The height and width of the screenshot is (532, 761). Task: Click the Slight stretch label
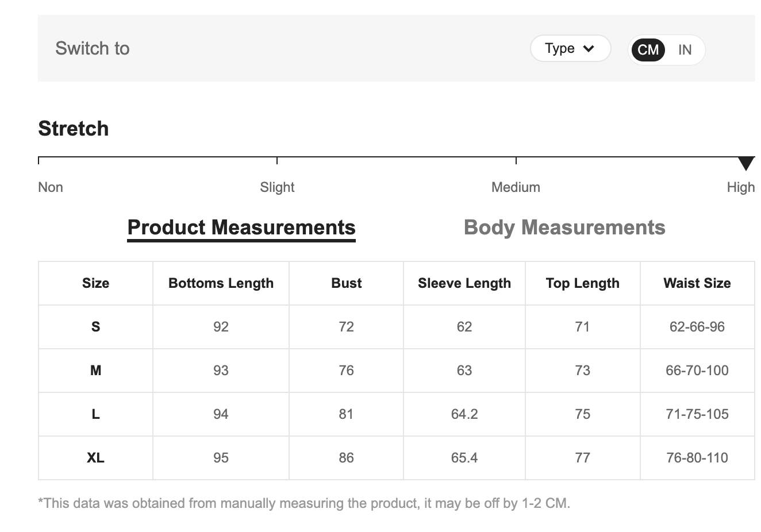click(277, 187)
